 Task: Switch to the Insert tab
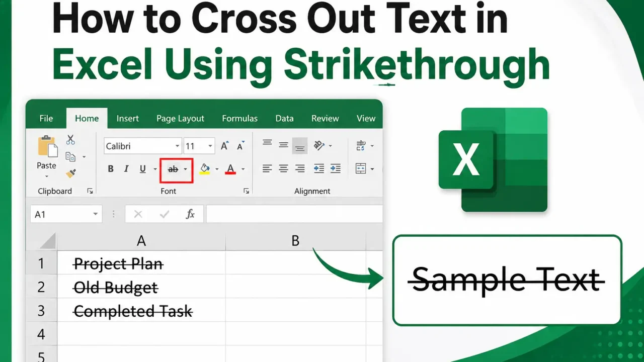(x=128, y=119)
